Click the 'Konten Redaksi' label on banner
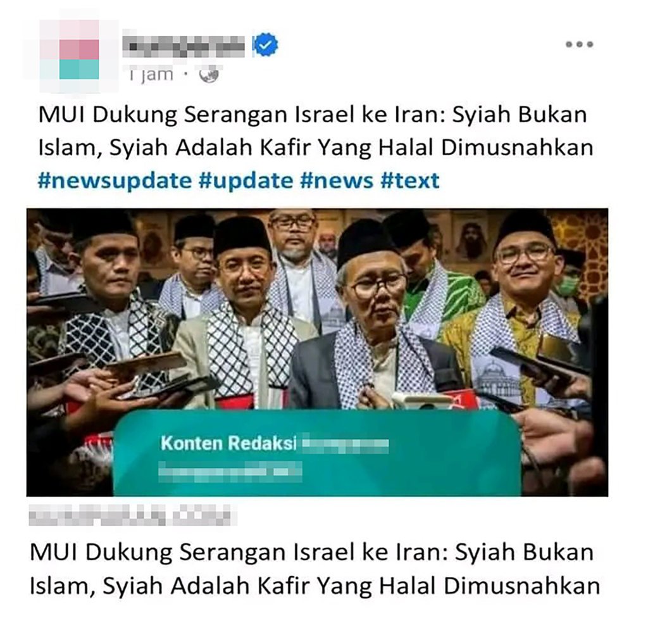 pyautogui.click(x=228, y=443)
